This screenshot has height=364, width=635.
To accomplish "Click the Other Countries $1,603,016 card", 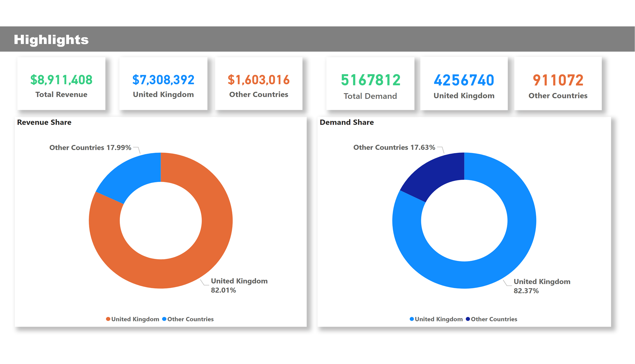I will (259, 84).
